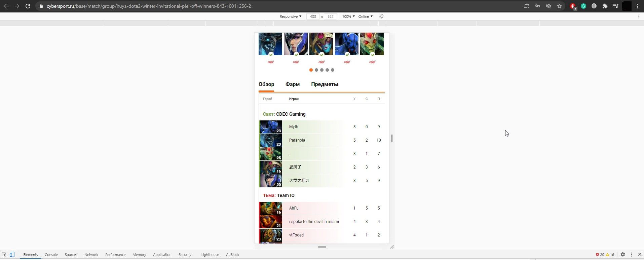Bookmark this page with the star icon
644x260 pixels.
point(559,6)
